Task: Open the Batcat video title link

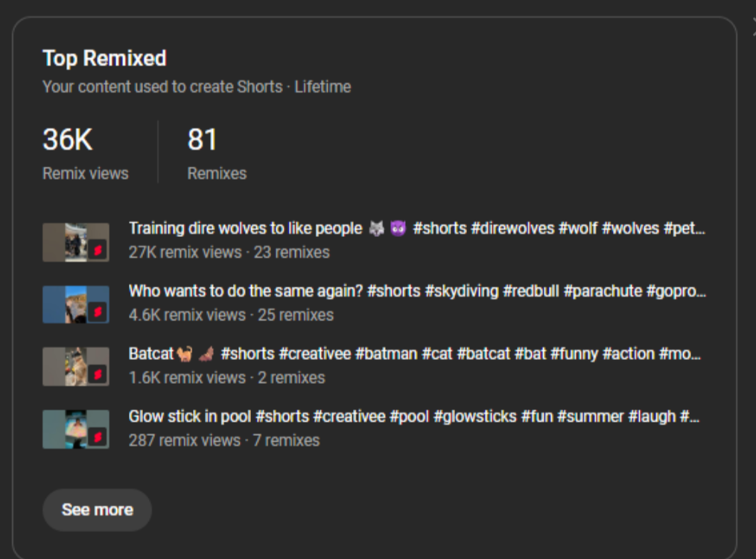Action: pos(415,354)
